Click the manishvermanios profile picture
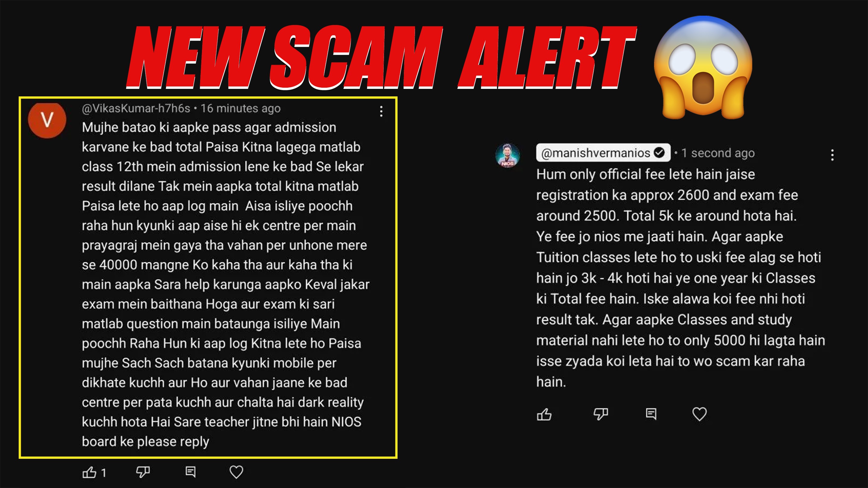Viewport: 868px width, 488px height. click(x=508, y=156)
